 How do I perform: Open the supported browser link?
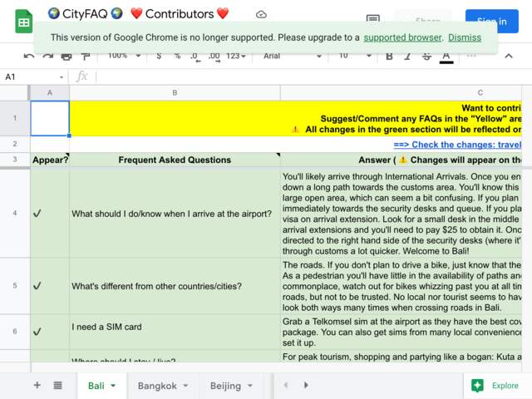click(402, 37)
